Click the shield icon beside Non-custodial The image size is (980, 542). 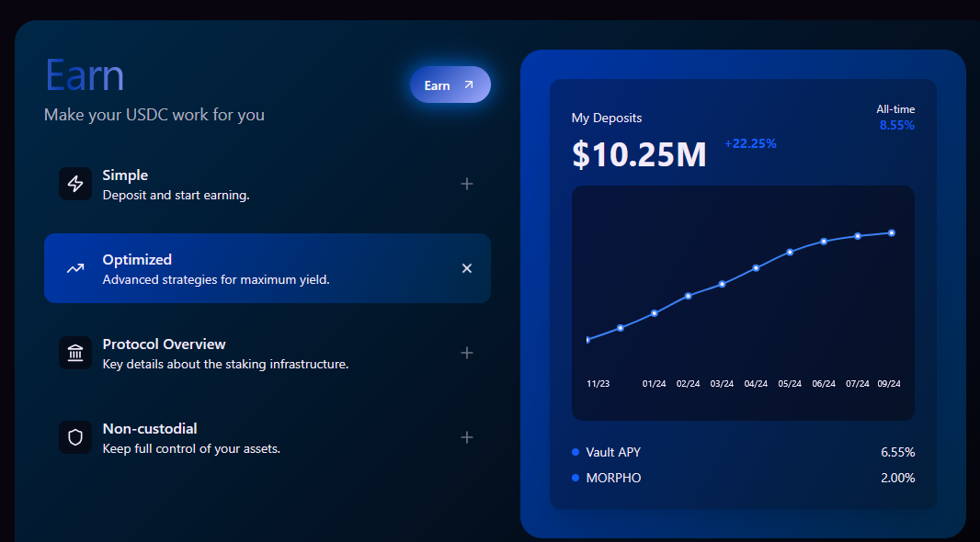[x=75, y=437]
